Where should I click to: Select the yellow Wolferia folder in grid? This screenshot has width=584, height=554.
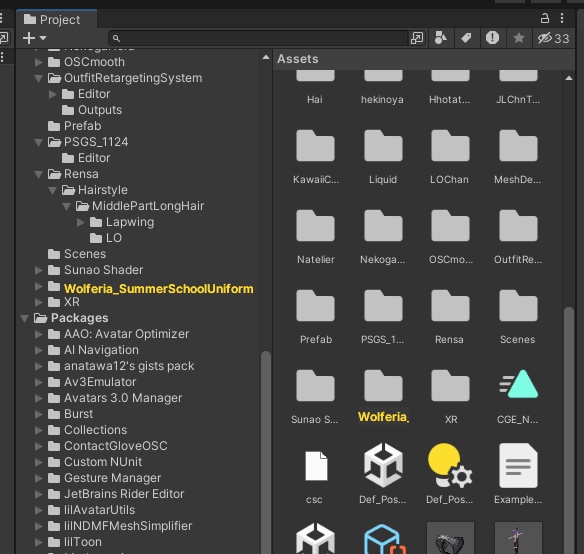tap(383, 386)
